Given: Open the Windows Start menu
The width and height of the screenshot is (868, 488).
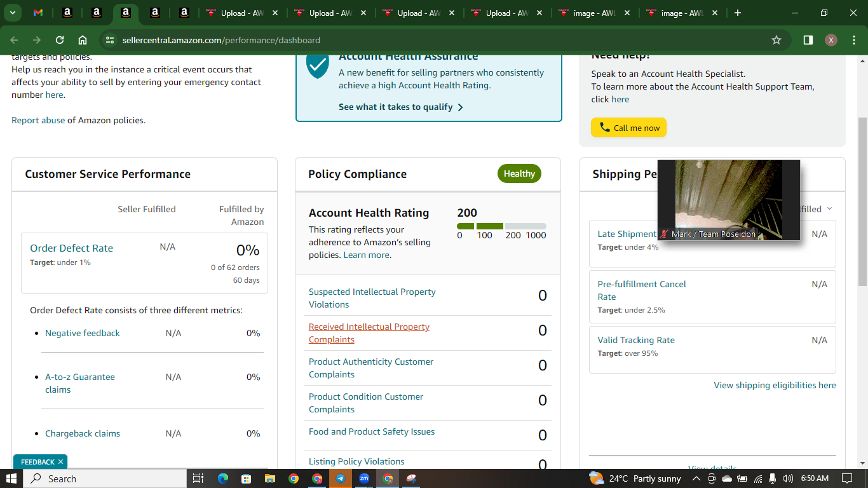Looking at the screenshot, I should 11,478.
